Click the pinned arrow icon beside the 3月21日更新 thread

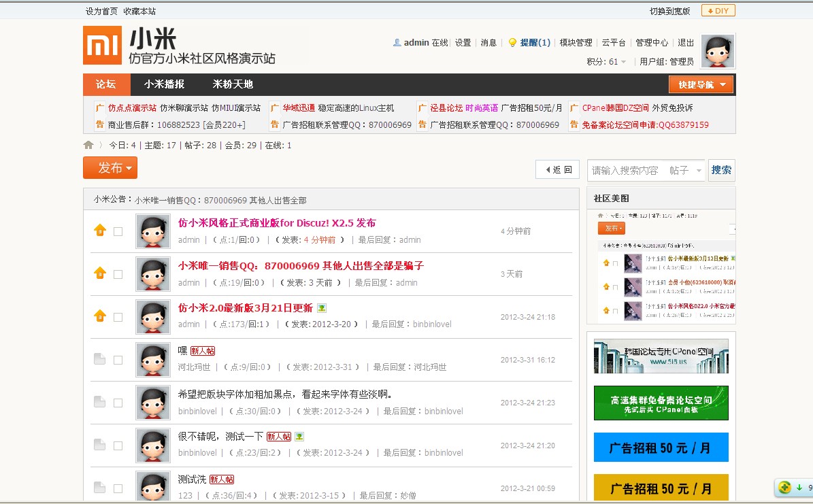[x=100, y=316]
